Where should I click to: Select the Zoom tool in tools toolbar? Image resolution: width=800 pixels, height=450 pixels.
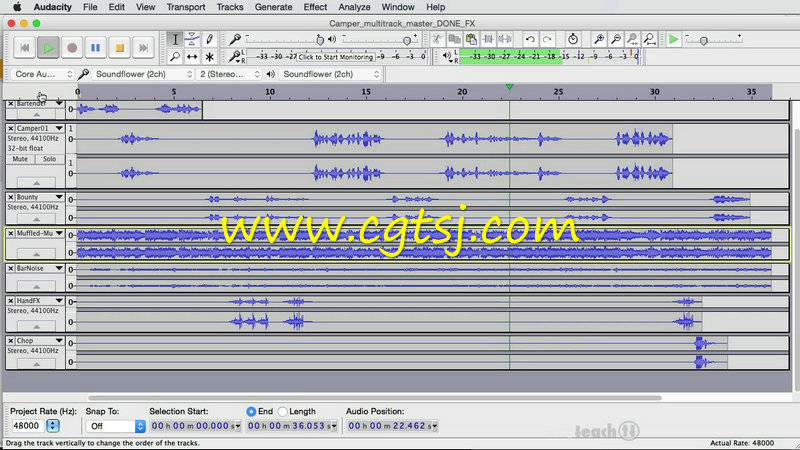[x=175, y=57]
